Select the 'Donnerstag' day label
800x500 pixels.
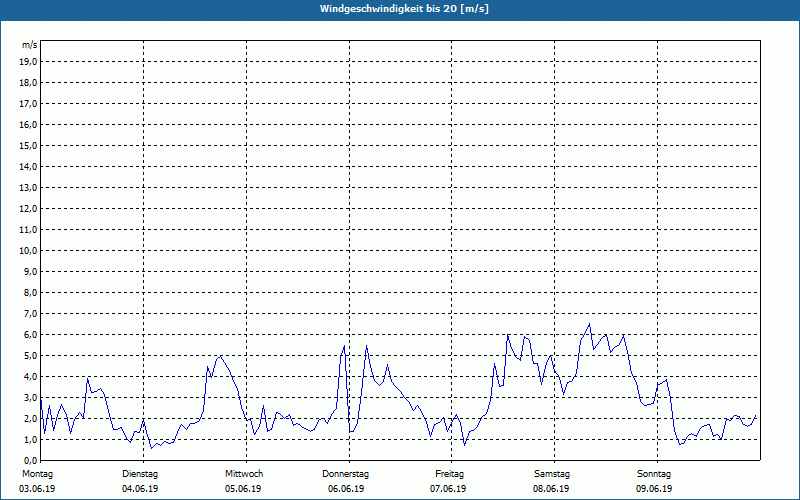(345, 474)
